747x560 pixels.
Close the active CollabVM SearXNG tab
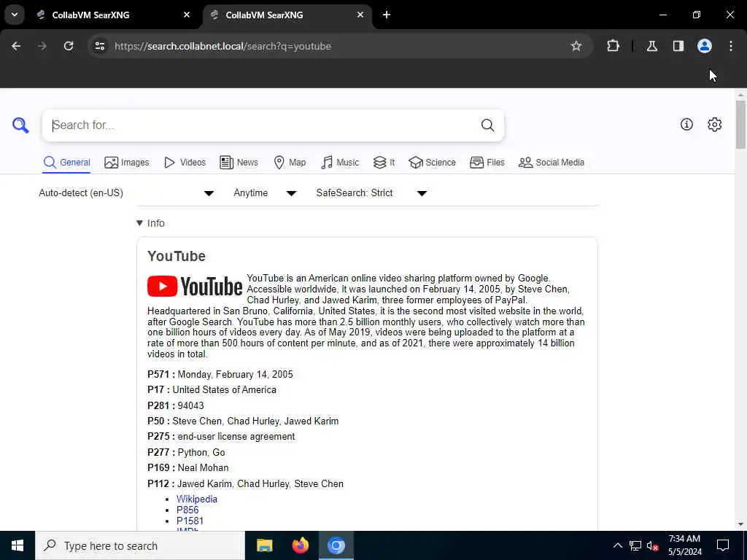pyautogui.click(x=360, y=15)
